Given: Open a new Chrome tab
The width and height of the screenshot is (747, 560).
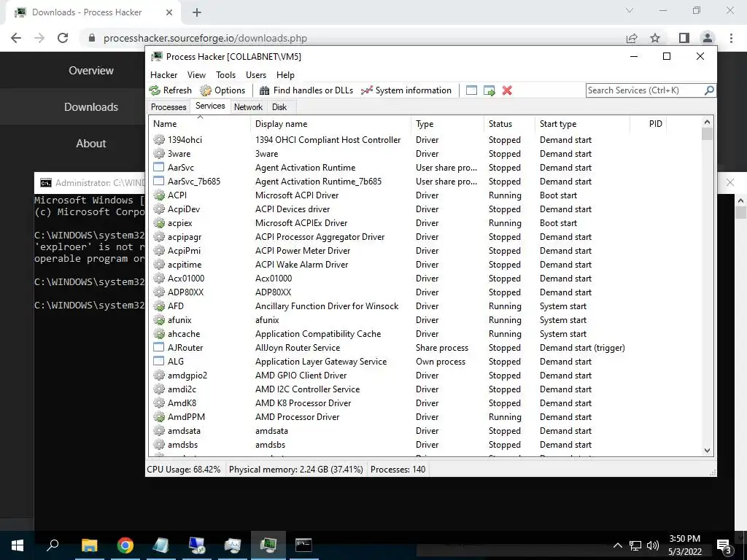Looking at the screenshot, I should 197,12.
